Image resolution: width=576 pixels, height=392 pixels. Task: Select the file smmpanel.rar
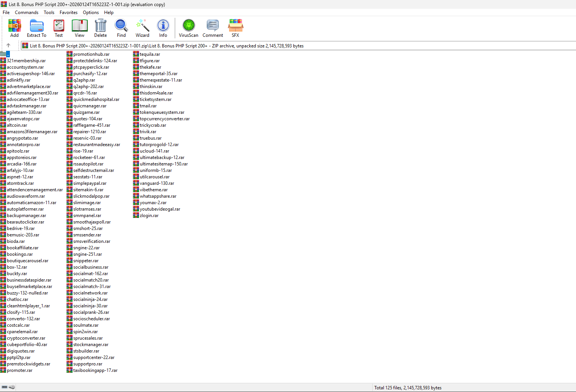(x=87, y=216)
